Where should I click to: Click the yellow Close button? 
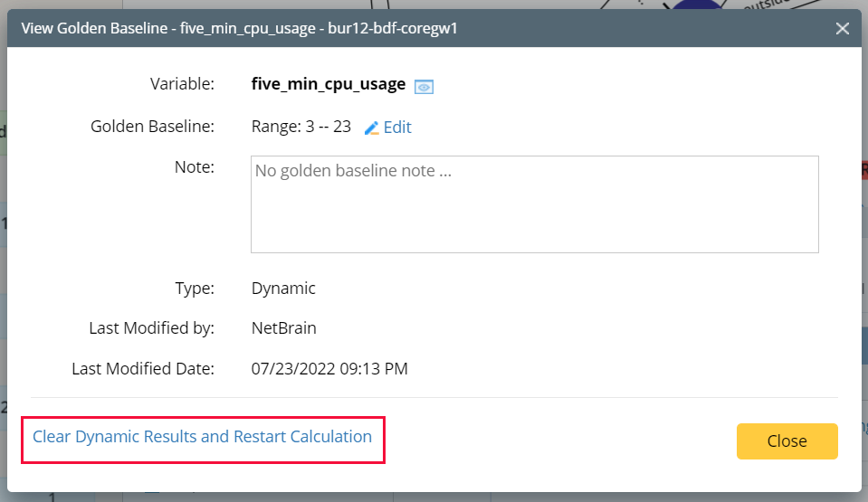[x=787, y=441]
